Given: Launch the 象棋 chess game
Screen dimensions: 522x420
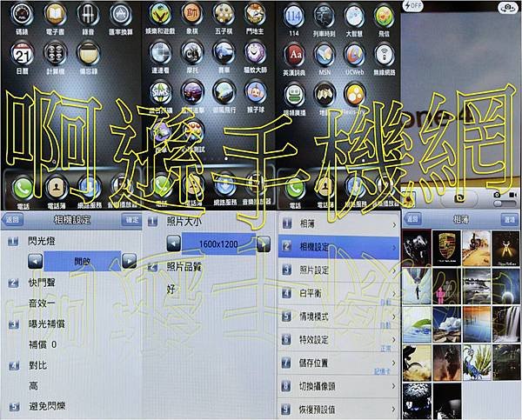Looking at the screenshot, I should click(x=191, y=14).
